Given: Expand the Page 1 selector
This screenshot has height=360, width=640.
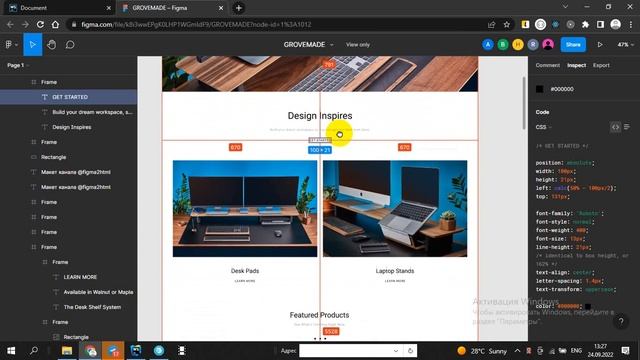Looking at the screenshot, I should (18, 65).
